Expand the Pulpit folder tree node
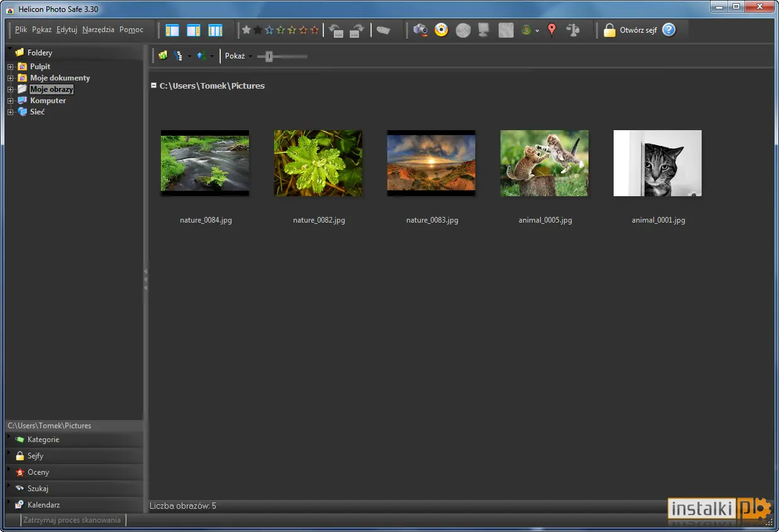 [10, 67]
